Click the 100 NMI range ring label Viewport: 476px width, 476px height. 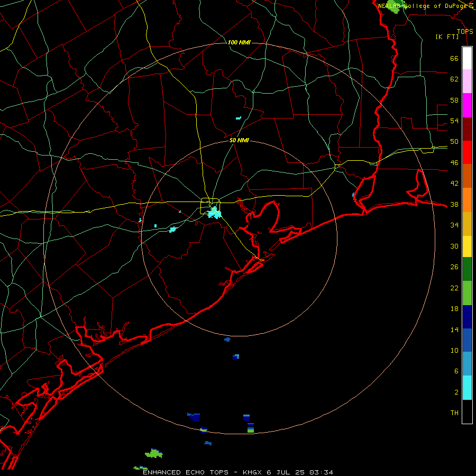coord(239,42)
